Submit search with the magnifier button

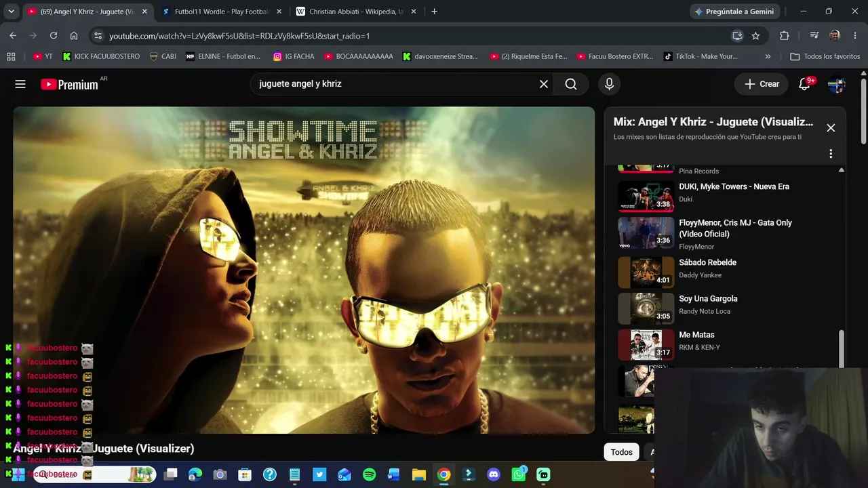[571, 84]
